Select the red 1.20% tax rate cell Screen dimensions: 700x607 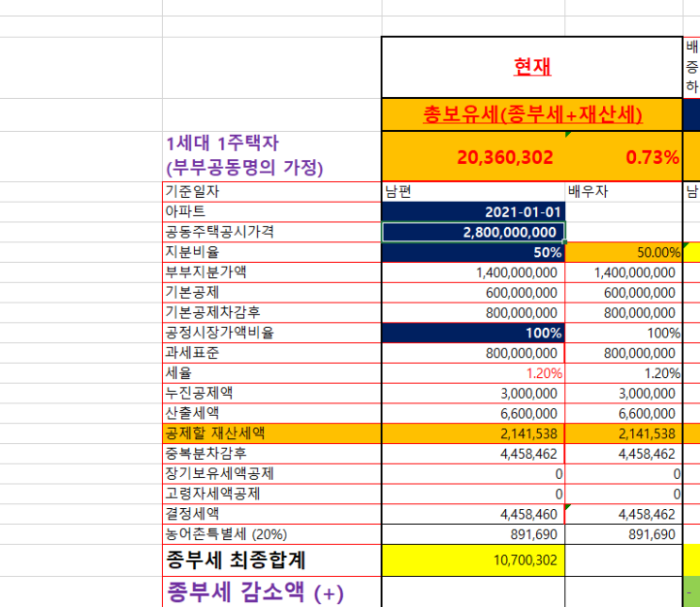[x=474, y=372]
